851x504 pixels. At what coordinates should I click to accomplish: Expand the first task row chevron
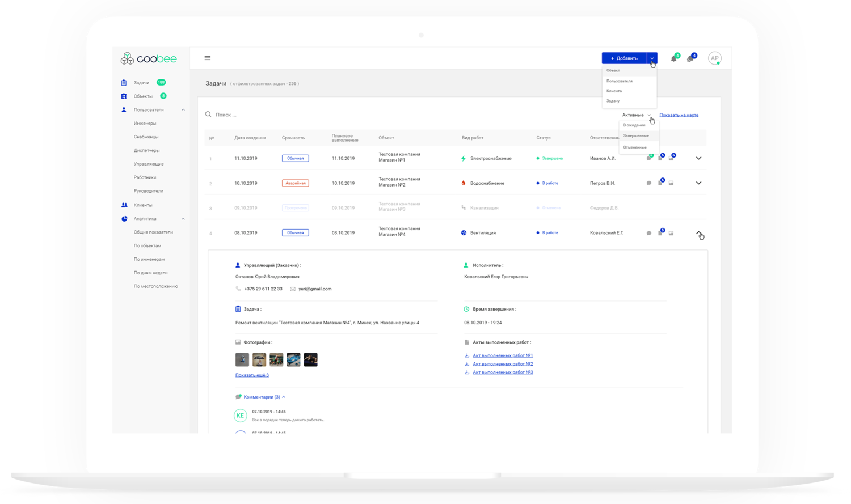(x=698, y=158)
